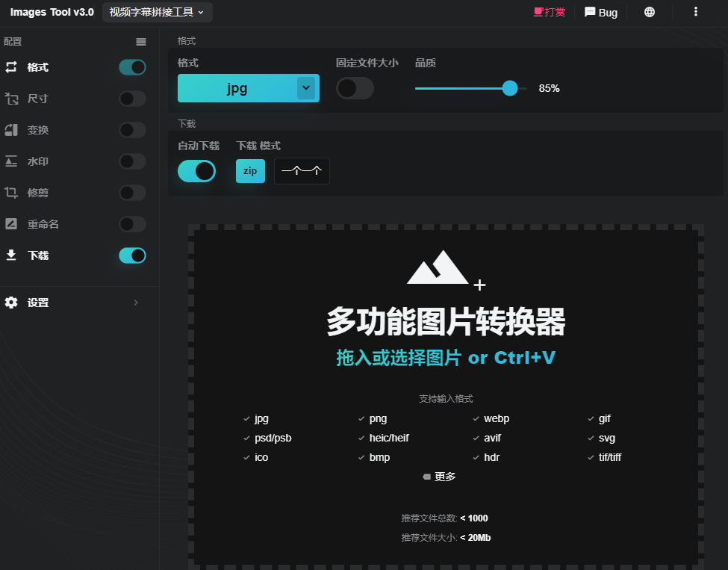This screenshot has height=570, width=728.
Task: Turn off the 下载 sidebar toggle
Action: [132, 255]
